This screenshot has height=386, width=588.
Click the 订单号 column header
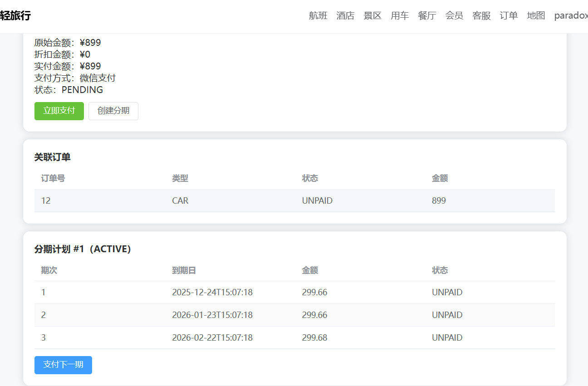coord(53,178)
